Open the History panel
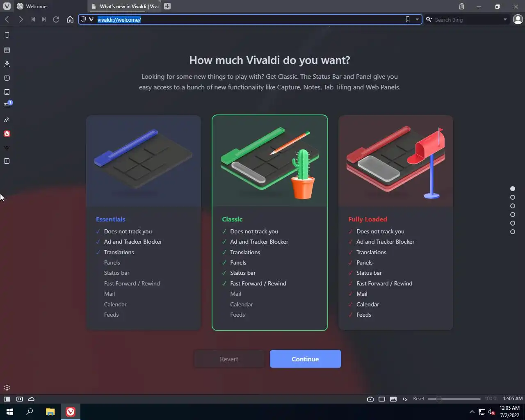 pyautogui.click(x=7, y=78)
